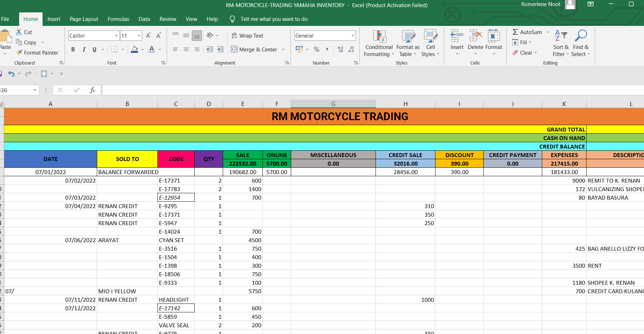This screenshot has height=334, width=644.
Task: Click Increase Decimal icon
Action: [x=340, y=49]
